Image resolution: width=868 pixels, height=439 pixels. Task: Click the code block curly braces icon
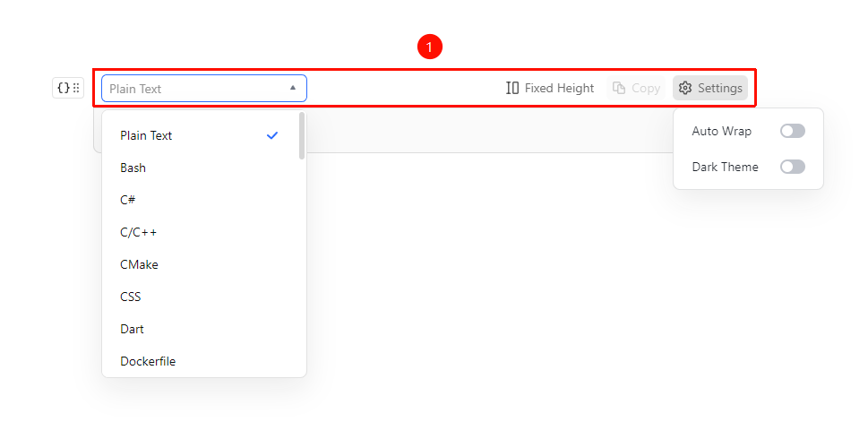63,88
